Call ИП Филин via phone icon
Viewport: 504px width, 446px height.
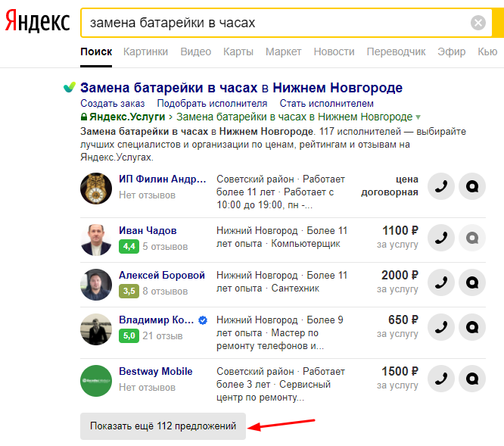tap(441, 186)
